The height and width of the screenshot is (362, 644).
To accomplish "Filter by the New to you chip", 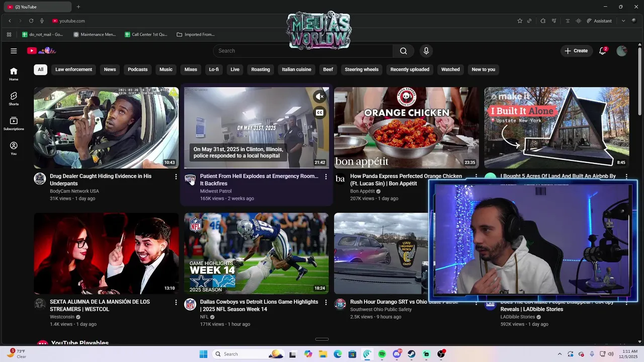I will coord(483,69).
